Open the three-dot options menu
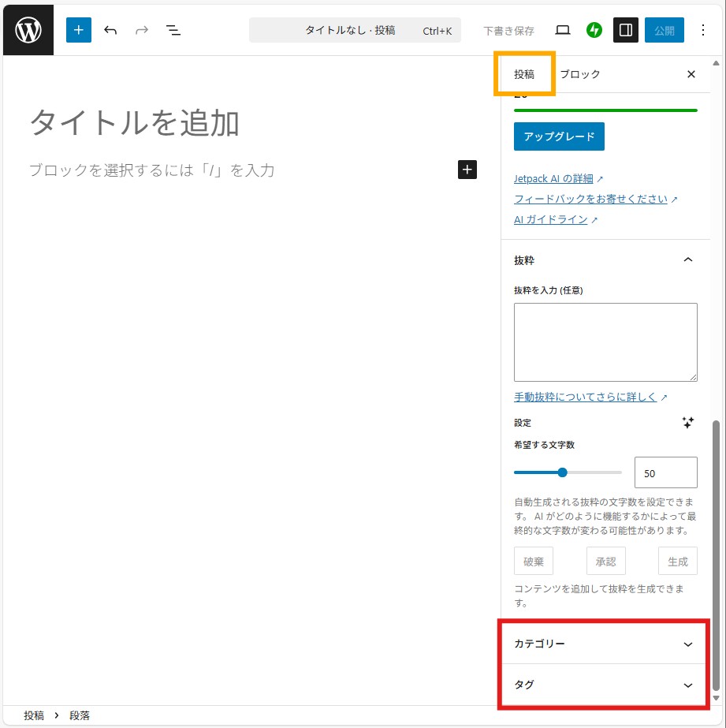The height and width of the screenshot is (728, 726). click(x=703, y=30)
